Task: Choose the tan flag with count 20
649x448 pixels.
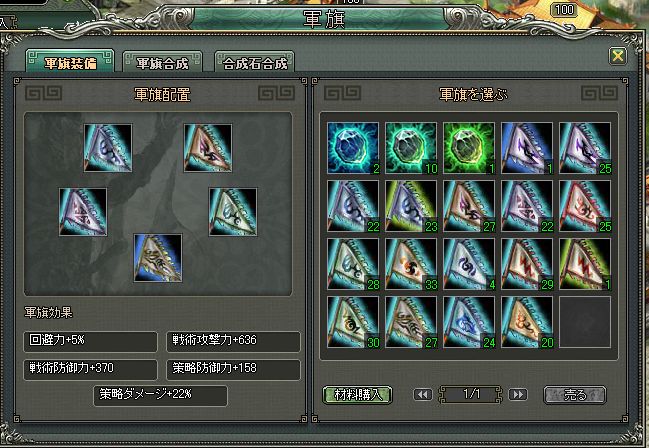Action: pyautogui.click(x=527, y=322)
